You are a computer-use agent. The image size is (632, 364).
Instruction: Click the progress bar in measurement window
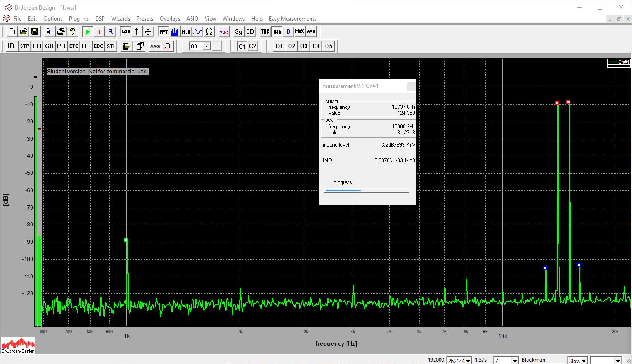366,190
